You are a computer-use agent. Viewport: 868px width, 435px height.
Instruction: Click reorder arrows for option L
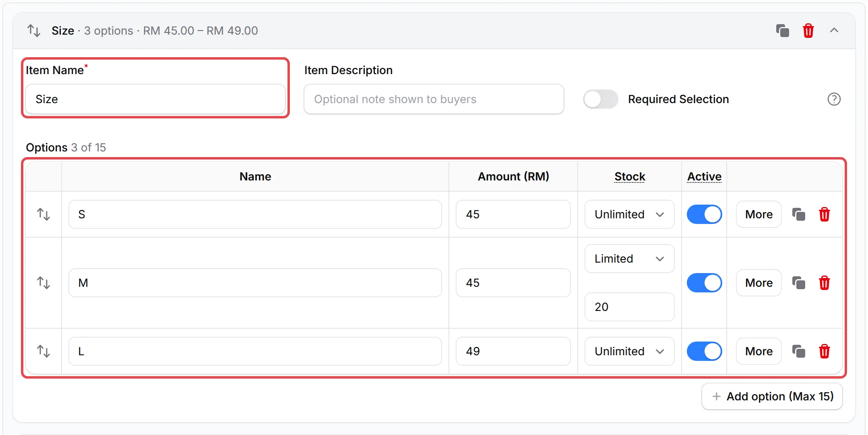point(43,351)
